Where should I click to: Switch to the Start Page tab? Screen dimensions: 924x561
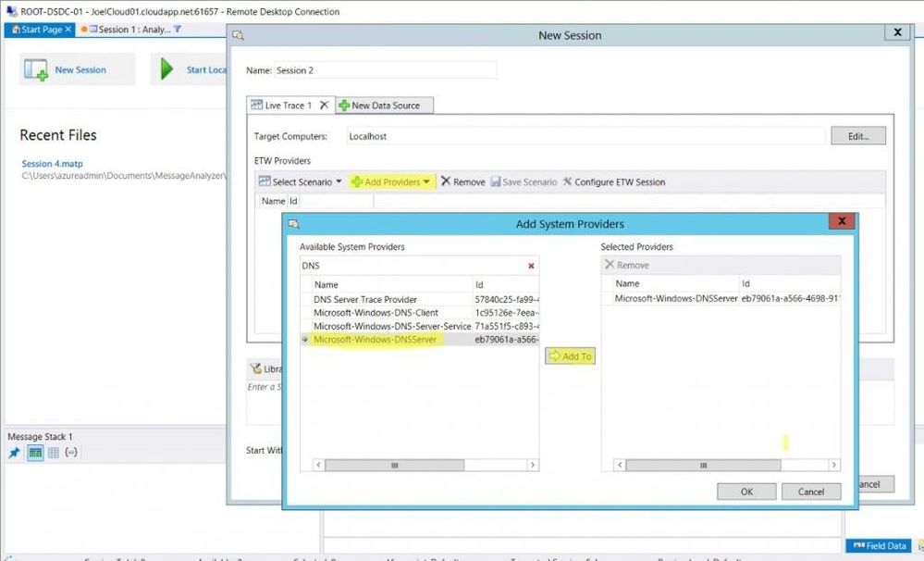coord(42,29)
